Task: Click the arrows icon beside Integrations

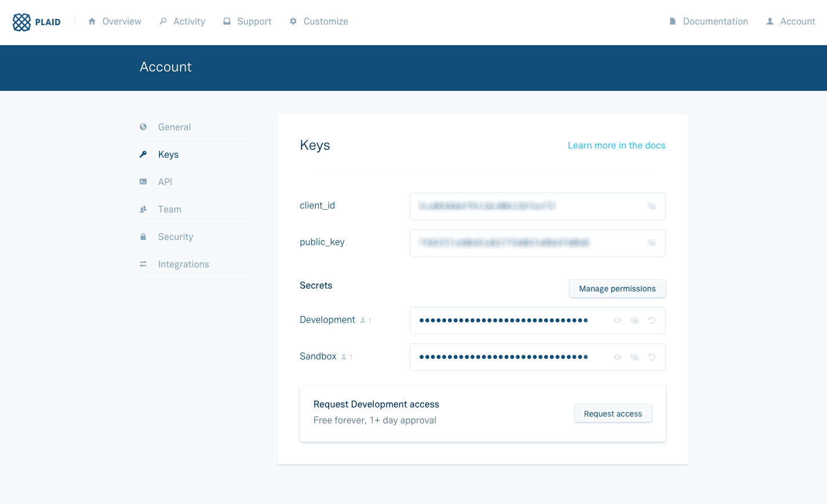Action: 143,264
